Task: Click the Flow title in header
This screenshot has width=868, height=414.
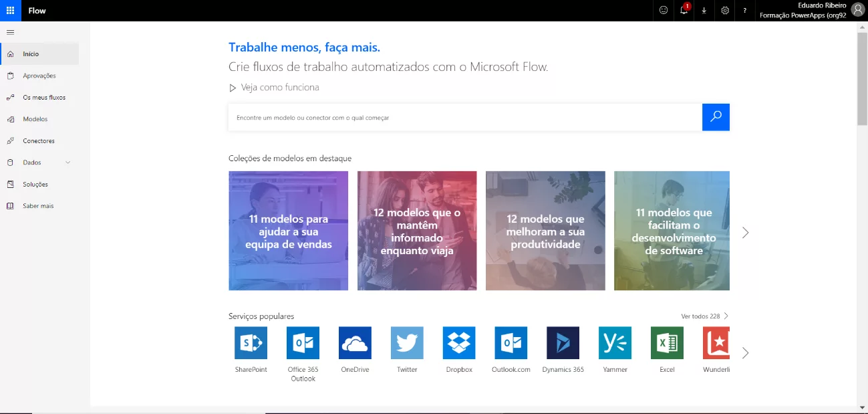Action: coord(37,11)
